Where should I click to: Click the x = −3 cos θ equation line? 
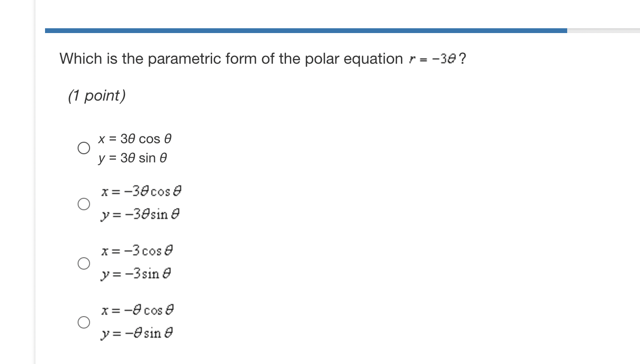click(x=137, y=250)
